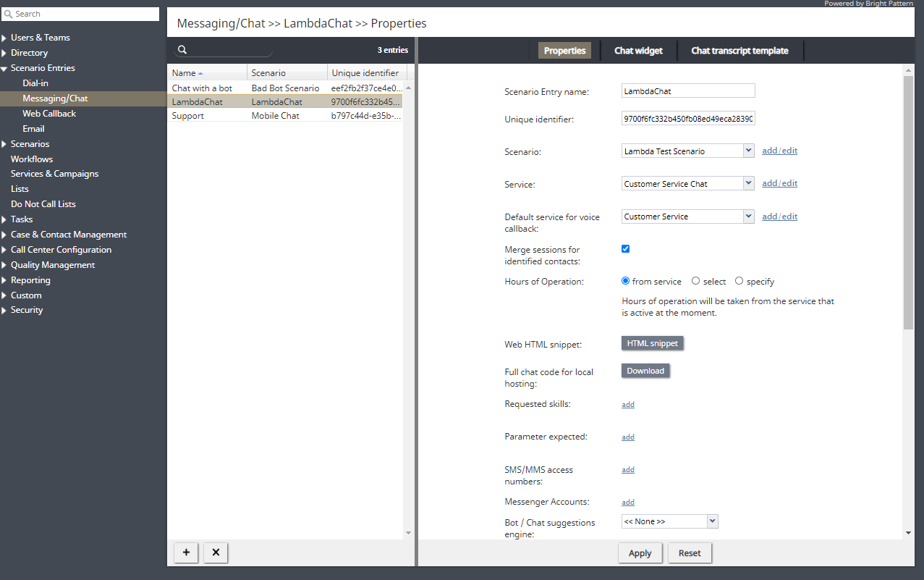Select the 'specify' hours of operation option
The width and height of the screenshot is (924, 580).
(x=739, y=281)
